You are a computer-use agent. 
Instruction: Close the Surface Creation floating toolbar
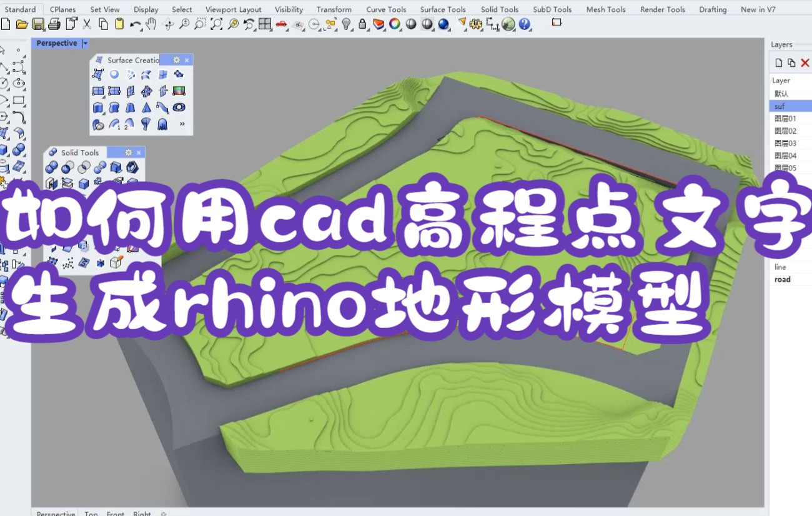point(187,60)
